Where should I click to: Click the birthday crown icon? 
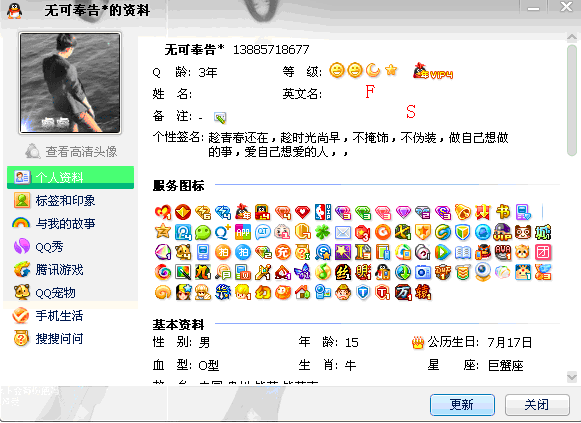(x=418, y=342)
